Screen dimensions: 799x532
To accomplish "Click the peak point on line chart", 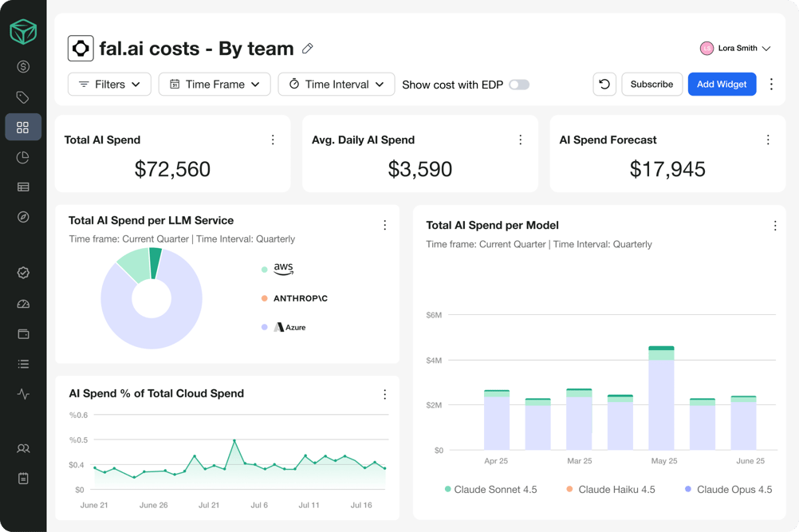I will click(x=234, y=440).
